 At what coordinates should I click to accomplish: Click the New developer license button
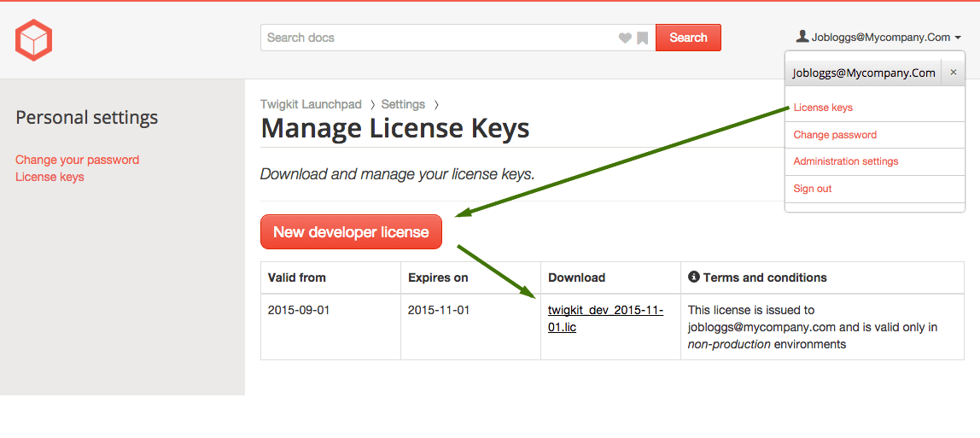[x=351, y=232]
